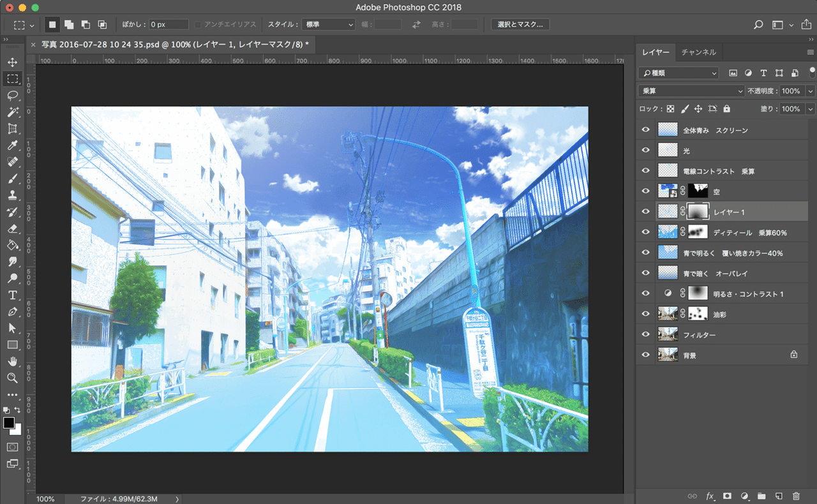Image resolution: width=817 pixels, height=504 pixels.
Task: Toggle visibility of 光 layer
Action: (x=646, y=151)
